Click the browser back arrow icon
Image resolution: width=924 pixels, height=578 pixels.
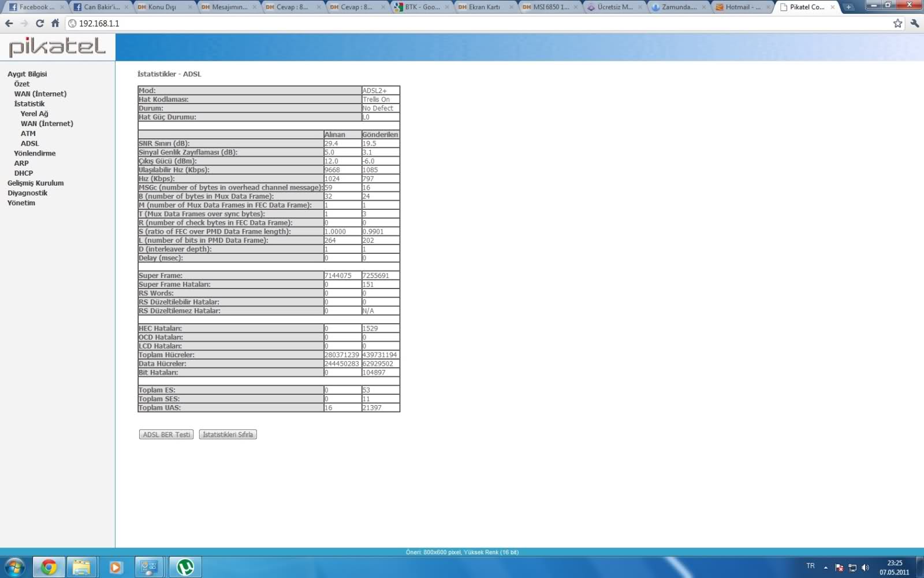point(9,24)
